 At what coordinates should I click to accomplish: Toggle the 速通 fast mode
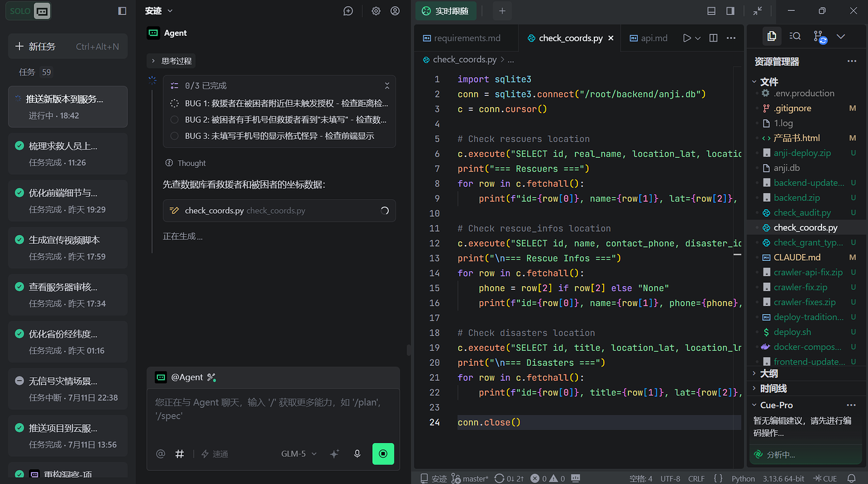(x=214, y=454)
